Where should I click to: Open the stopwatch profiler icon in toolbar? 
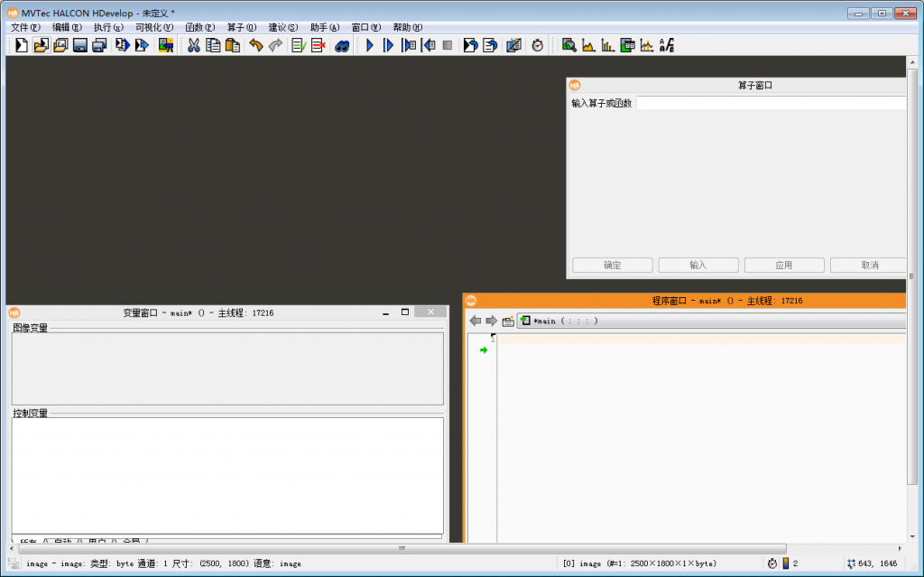tap(538, 45)
